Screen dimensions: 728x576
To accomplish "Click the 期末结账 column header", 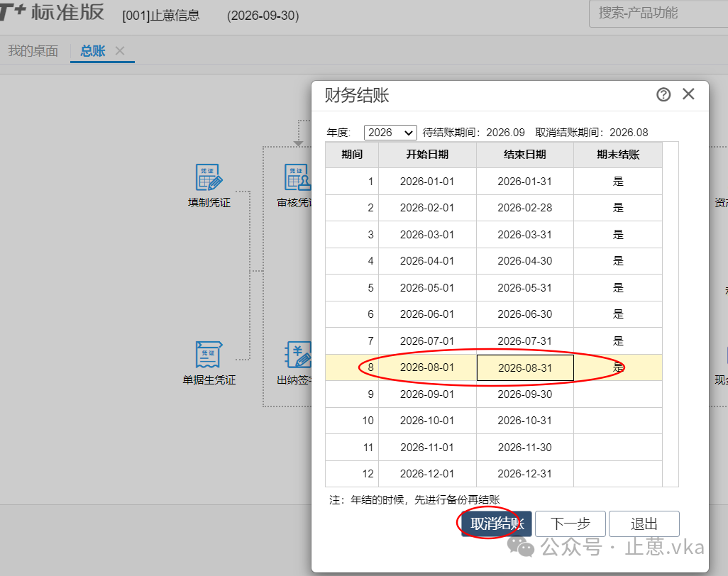I will (x=618, y=155).
